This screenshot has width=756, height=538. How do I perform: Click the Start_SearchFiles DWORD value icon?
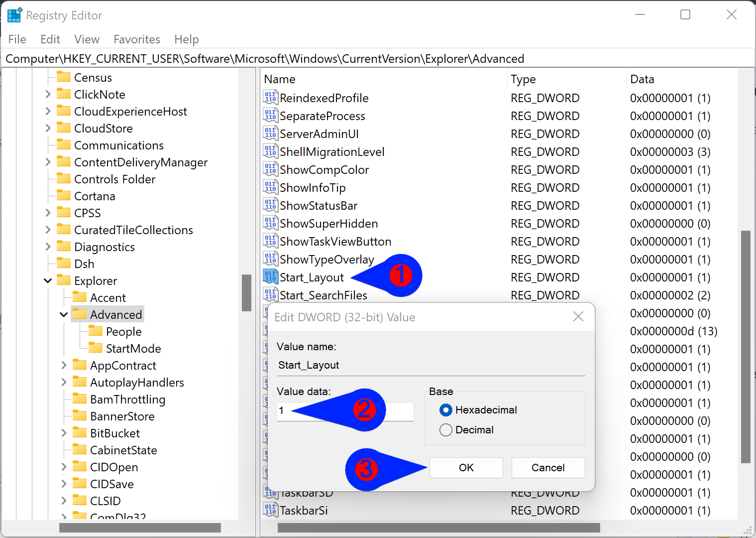pyautogui.click(x=270, y=294)
